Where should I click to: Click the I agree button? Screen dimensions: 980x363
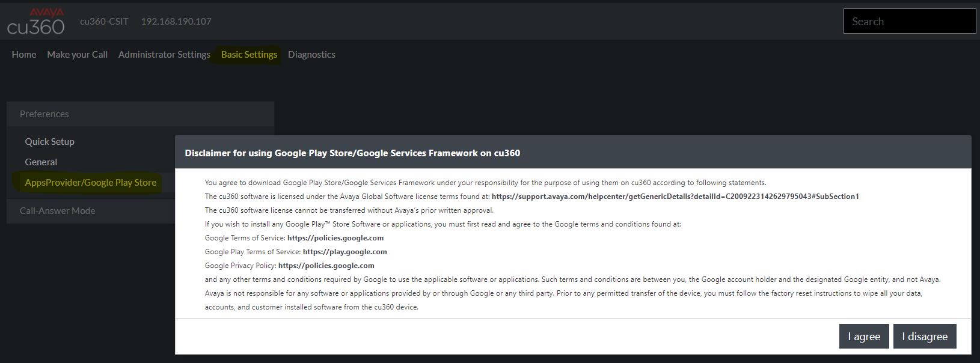[864, 336]
